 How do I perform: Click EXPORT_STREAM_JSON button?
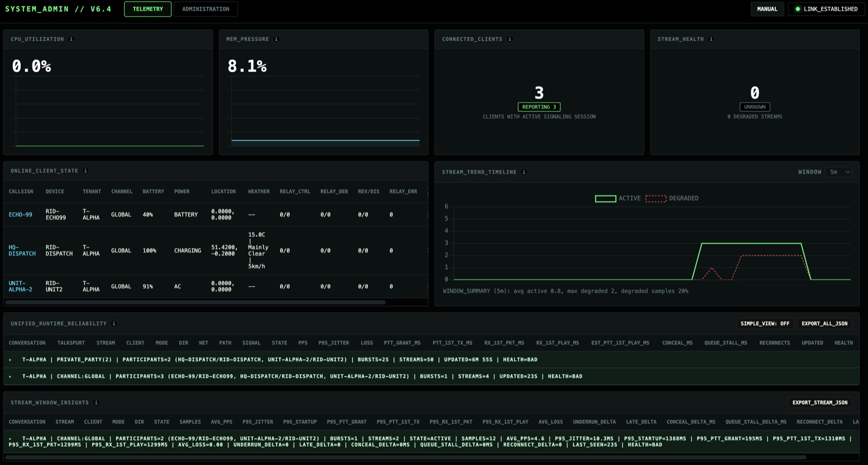click(x=820, y=403)
